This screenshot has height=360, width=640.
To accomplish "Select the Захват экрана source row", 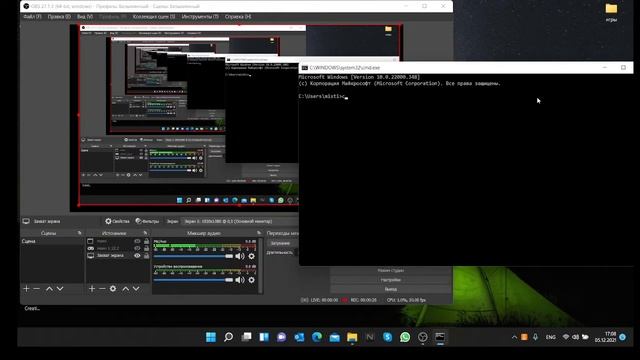I will (118, 256).
